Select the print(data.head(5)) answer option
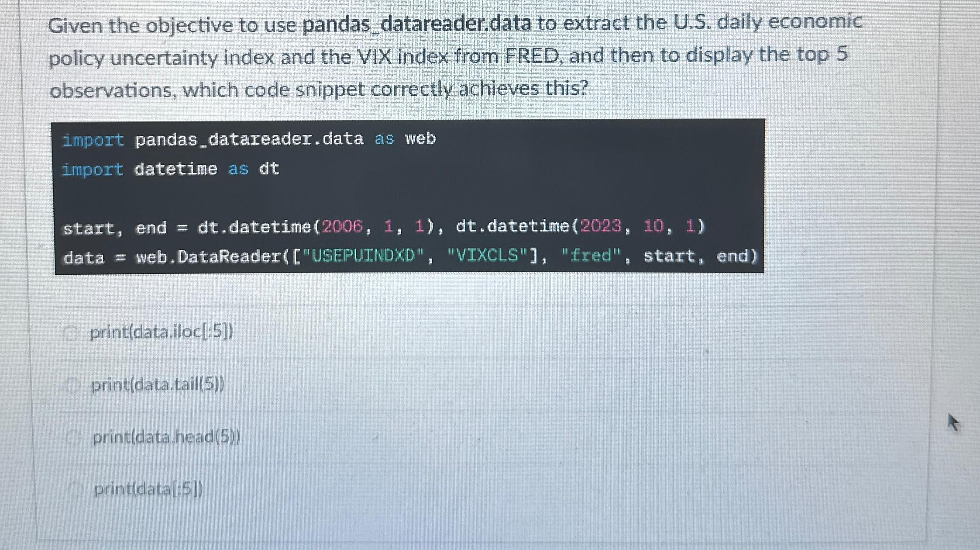This screenshot has width=980, height=550. pyautogui.click(x=165, y=437)
